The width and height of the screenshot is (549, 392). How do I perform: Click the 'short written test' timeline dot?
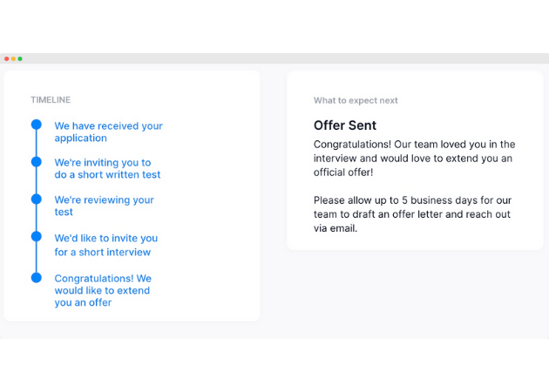[36, 162]
